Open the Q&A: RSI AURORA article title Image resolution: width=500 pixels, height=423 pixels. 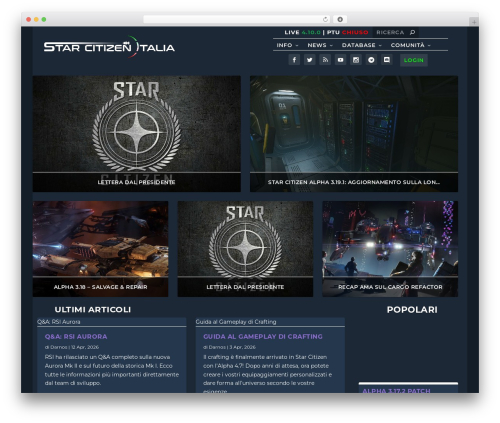coord(76,337)
